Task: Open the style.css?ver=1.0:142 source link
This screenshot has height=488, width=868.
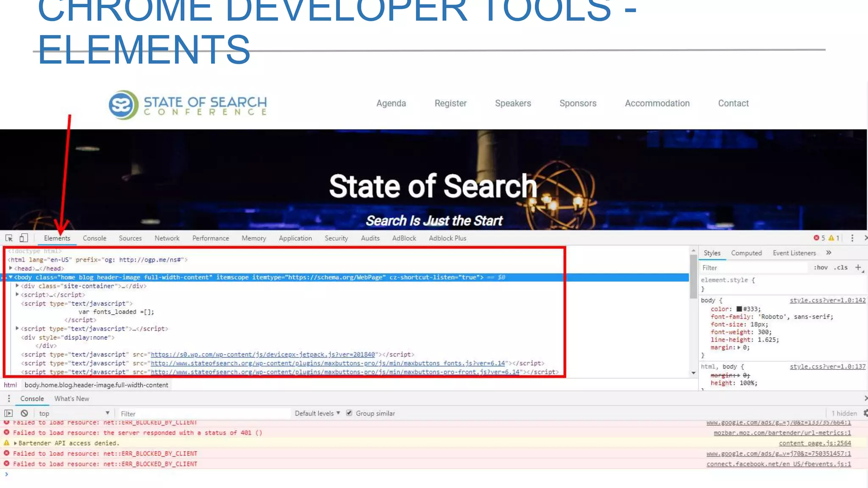Action: point(828,300)
